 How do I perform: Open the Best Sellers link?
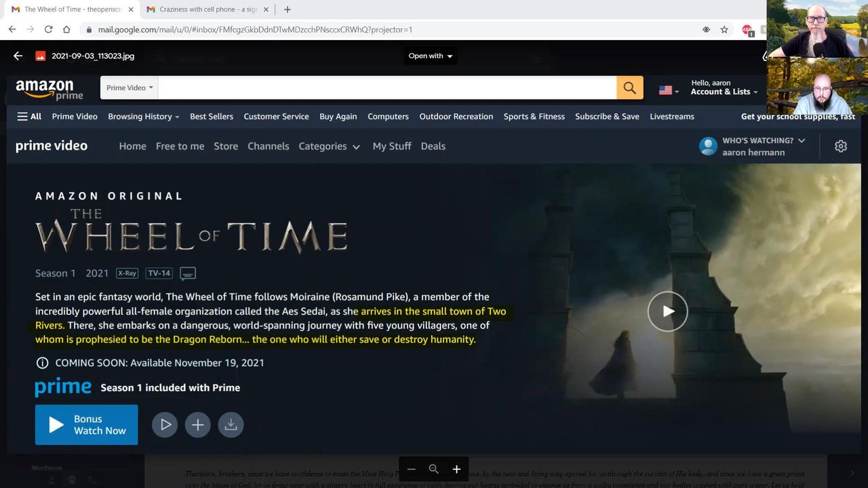(212, 117)
